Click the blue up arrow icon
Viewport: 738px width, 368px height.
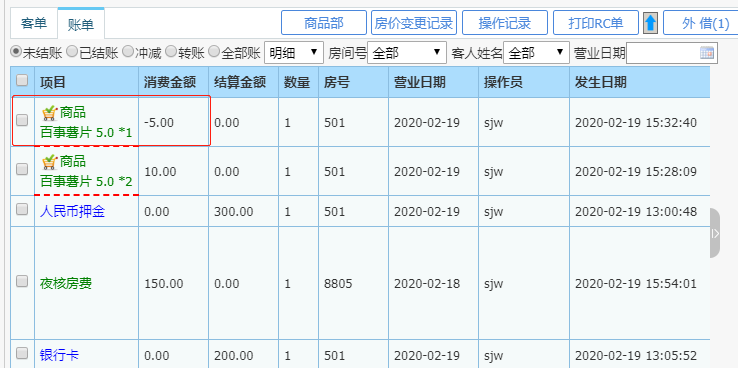(x=650, y=23)
